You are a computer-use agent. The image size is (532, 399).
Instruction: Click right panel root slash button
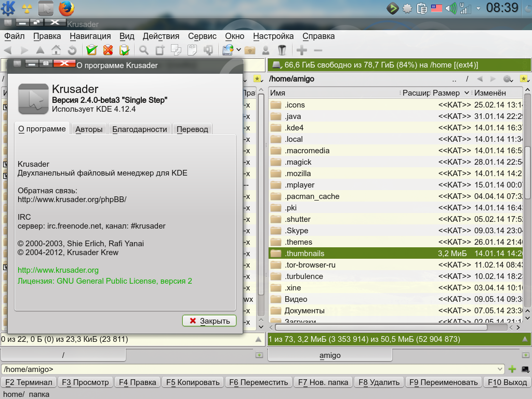click(x=467, y=79)
